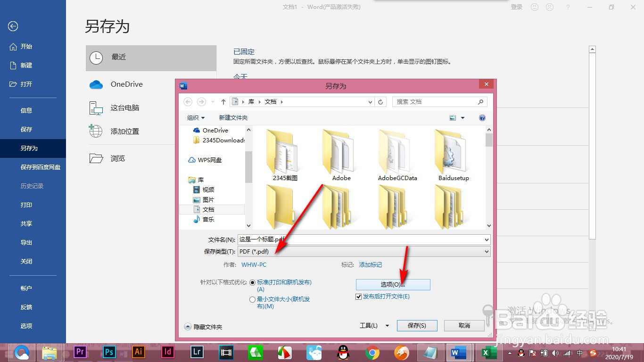The height and width of the screenshot is (362, 644).
Task: Click the 保存(S) button
Action: pyautogui.click(x=417, y=326)
